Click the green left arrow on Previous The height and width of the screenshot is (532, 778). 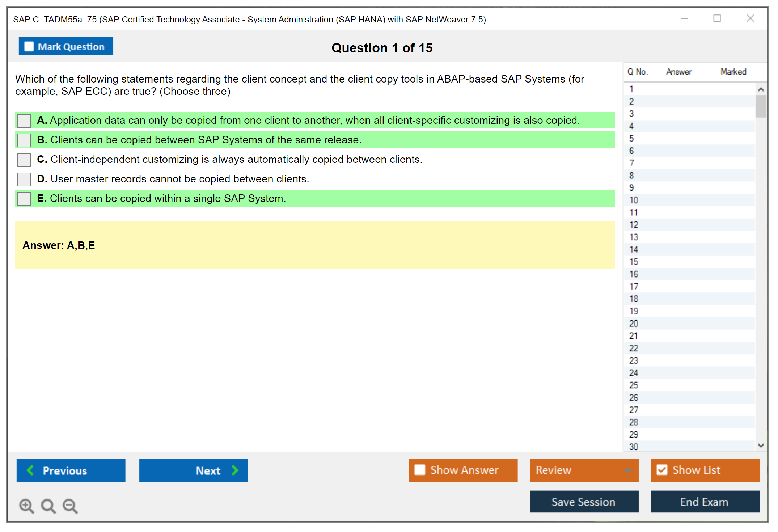point(30,470)
